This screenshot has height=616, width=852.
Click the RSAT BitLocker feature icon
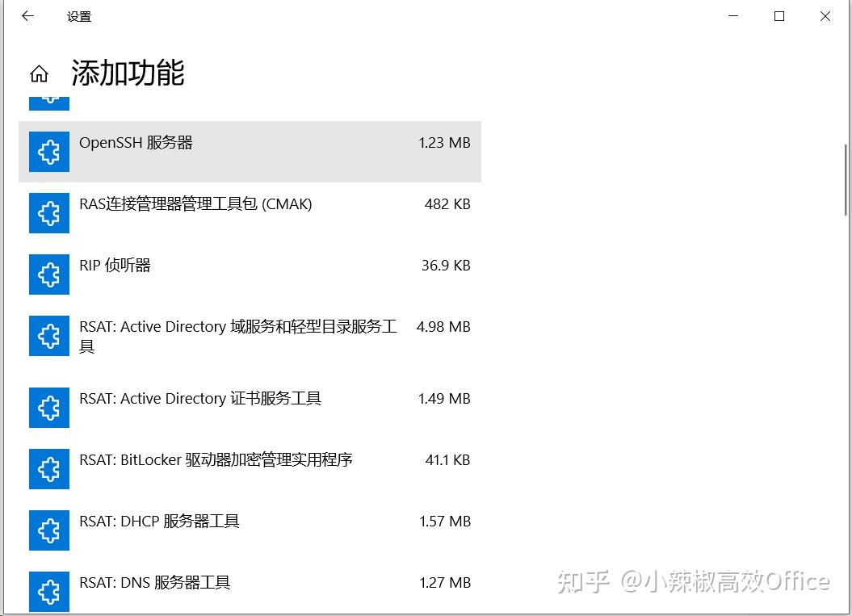(49, 469)
